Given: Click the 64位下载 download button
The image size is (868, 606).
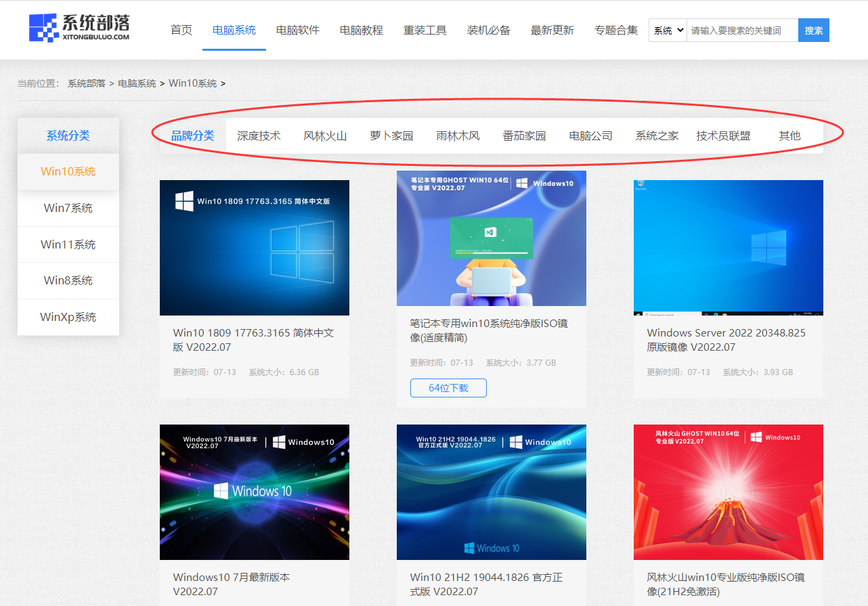Looking at the screenshot, I should pyautogui.click(x=448, y=387).
